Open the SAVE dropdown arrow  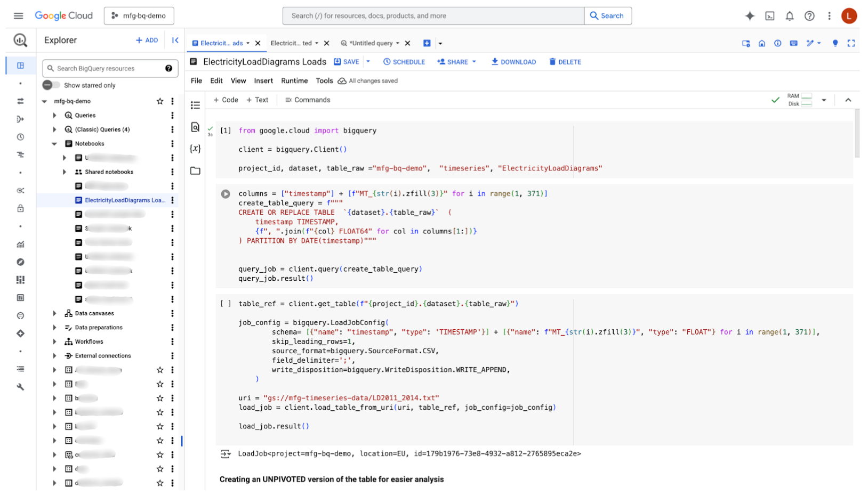point(368,62)
